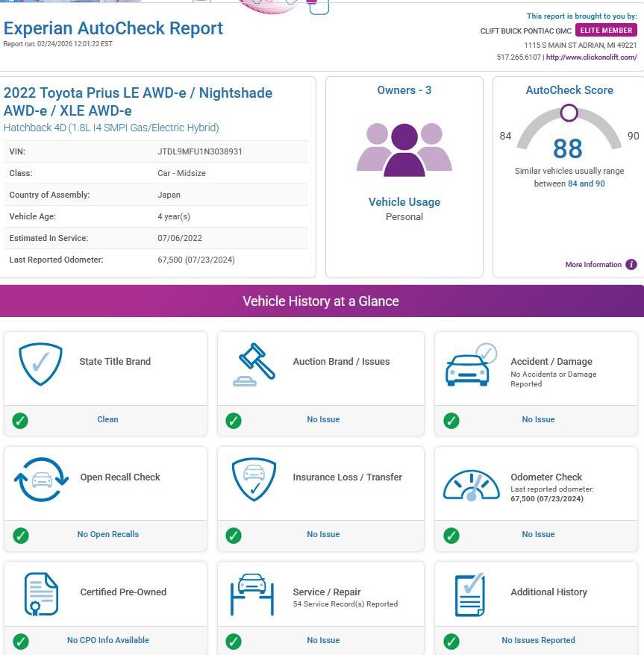Screen dimensions: 644x655
Task: Click the Certified Pre-Owned certificate icon
Action: 40,595
